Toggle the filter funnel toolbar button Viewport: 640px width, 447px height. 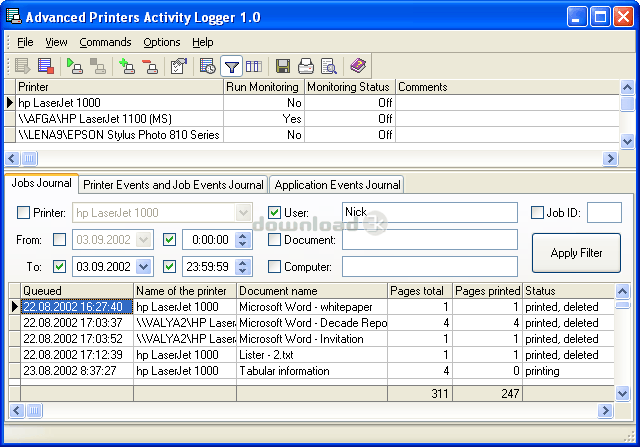(231, 66)
